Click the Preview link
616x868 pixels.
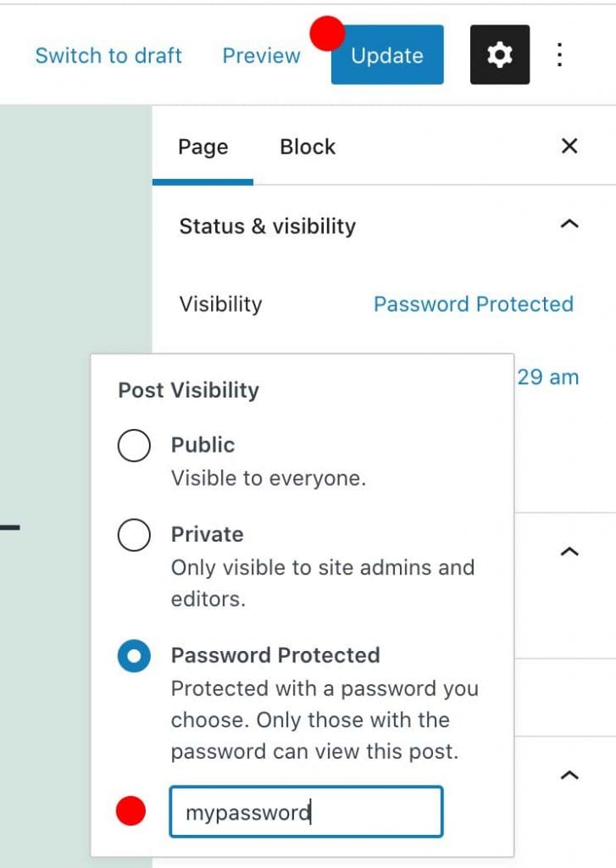(x=261, y=55)
